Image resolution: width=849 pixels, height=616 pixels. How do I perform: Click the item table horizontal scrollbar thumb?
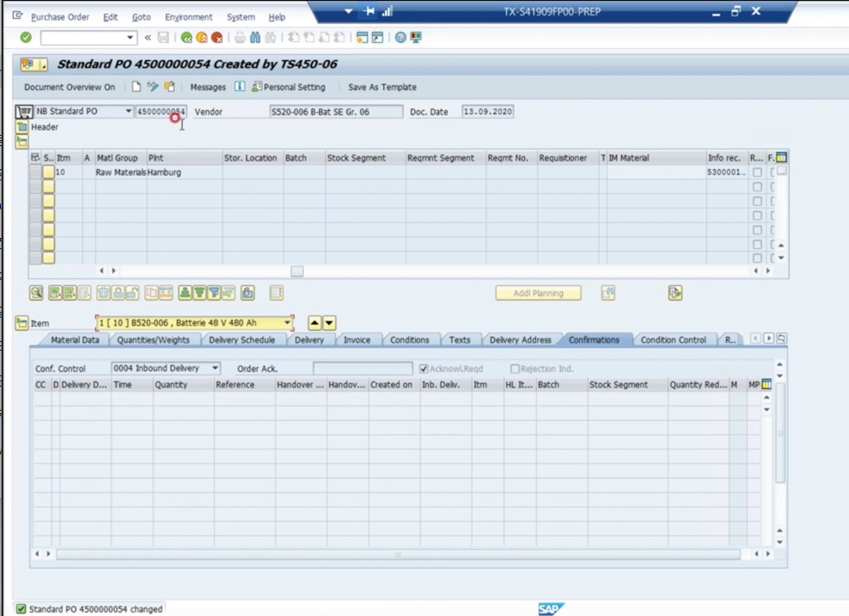[296, 271]
